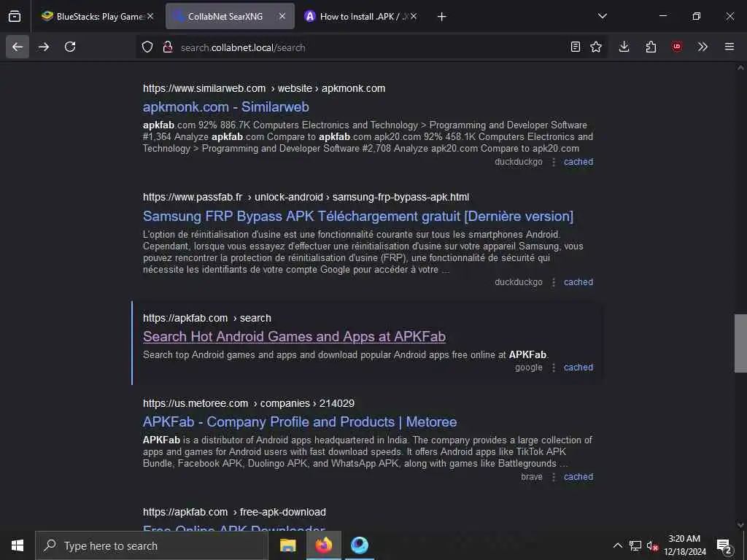
Task: Open notification center icon
Action: (724, 545)
